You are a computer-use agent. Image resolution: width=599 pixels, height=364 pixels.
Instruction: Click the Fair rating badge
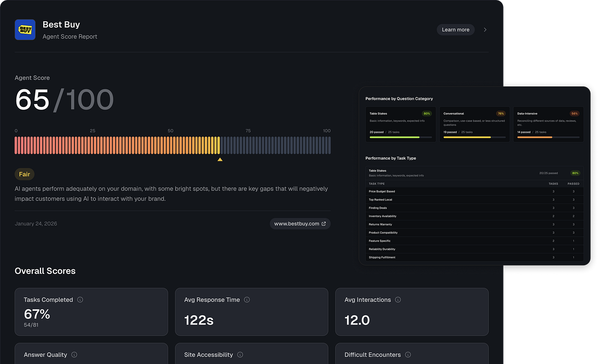25,174
